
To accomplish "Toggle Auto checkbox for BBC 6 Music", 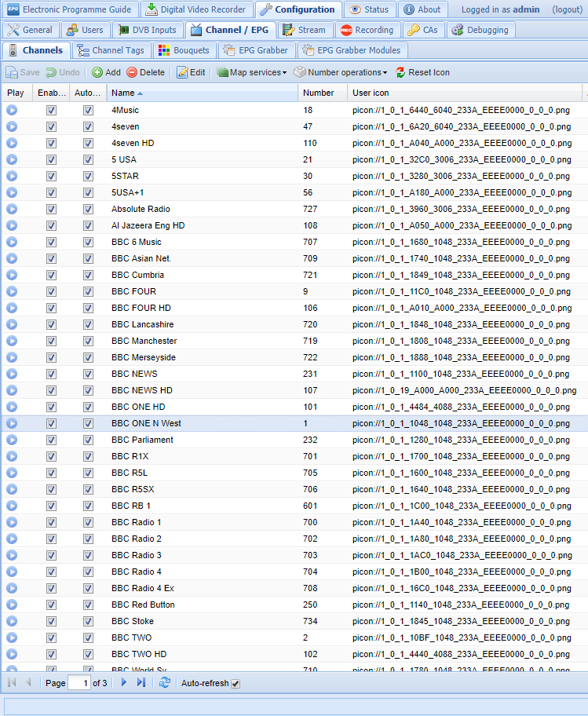I will pos(88,243).
